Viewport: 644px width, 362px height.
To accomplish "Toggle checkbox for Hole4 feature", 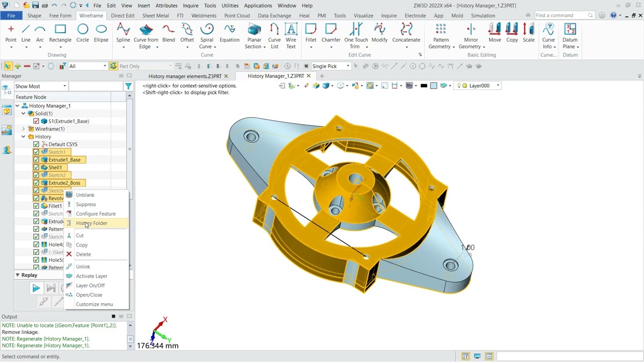I will pyautogui.click(x=36, y=245).
